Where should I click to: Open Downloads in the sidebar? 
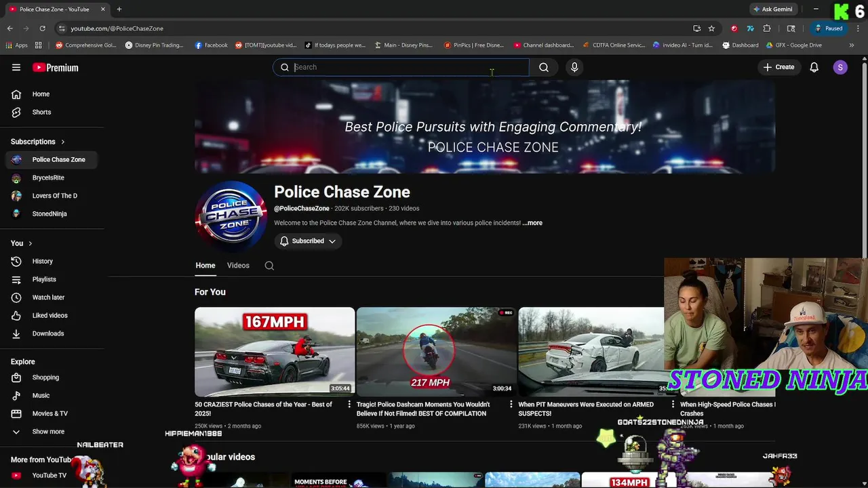pos(52,333)
